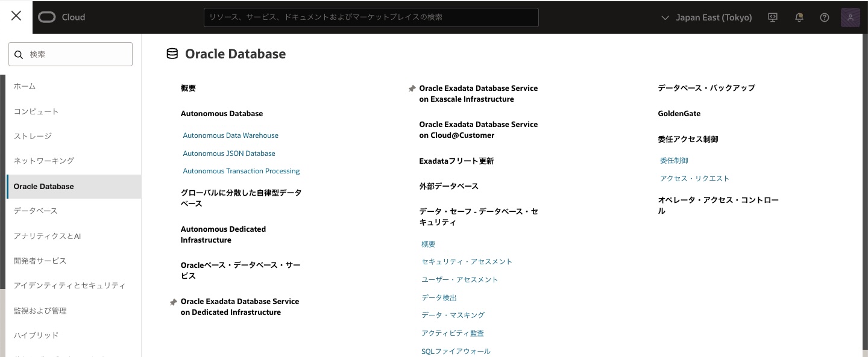Screen dimensions: 868x357
Task: Open the 委任制御 link
Action: (674, 160)
